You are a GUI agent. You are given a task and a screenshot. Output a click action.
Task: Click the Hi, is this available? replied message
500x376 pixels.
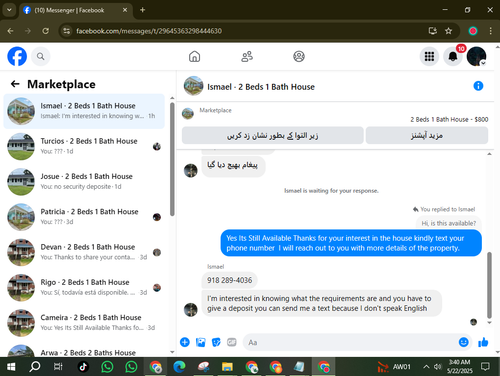(449, 223)
